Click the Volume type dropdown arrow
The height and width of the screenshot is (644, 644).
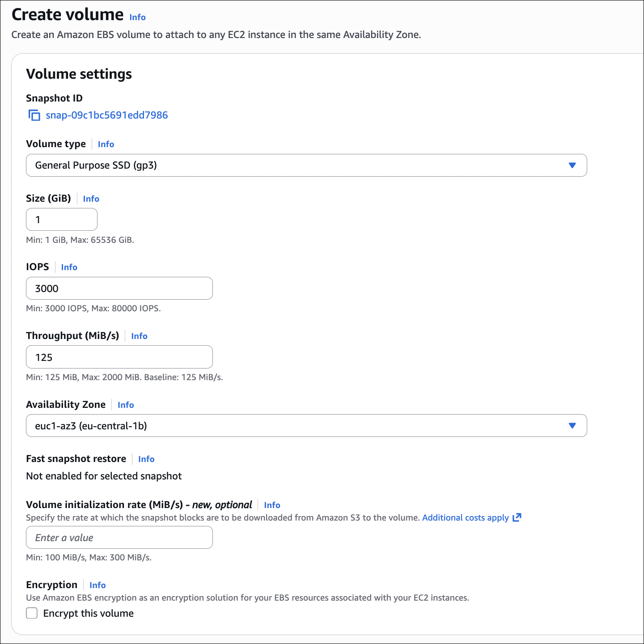572,165
